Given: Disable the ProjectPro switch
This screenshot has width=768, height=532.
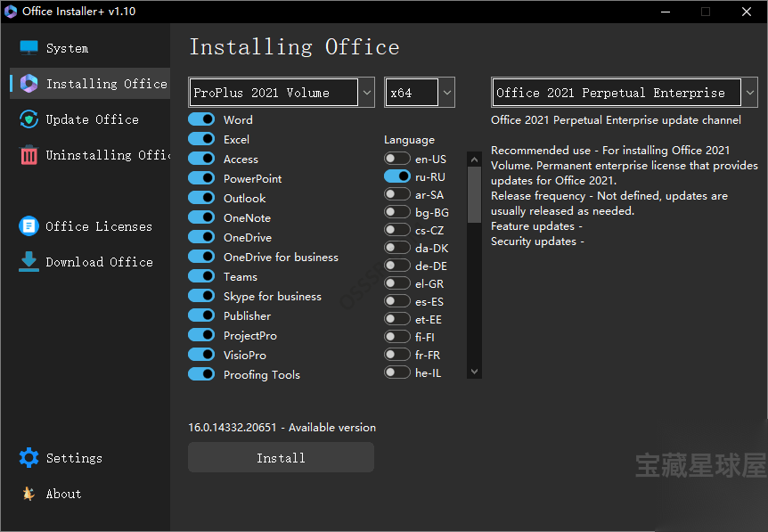Looking at the screenshot, I should coord(201,334).
